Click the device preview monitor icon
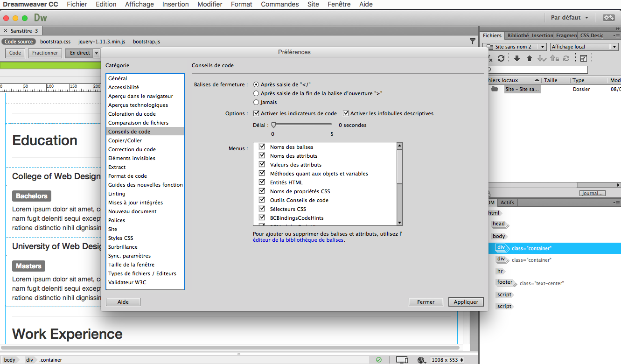 [x=401, y=359]
